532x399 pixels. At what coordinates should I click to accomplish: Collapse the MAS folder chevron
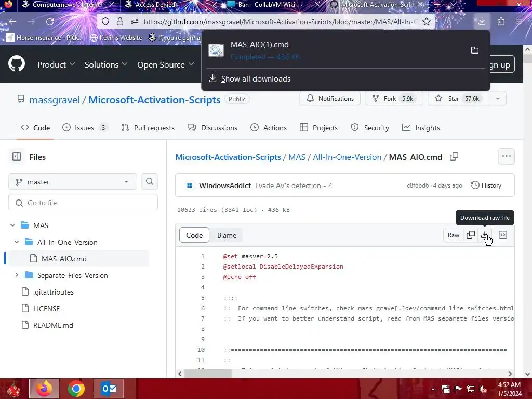pyautogui.click(x=12, y=225)
